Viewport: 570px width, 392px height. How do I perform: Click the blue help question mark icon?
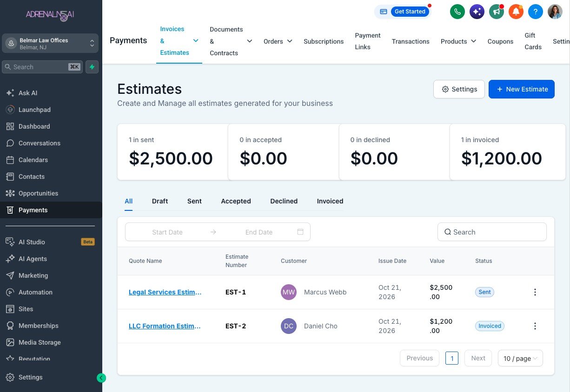tap(536, 12)
